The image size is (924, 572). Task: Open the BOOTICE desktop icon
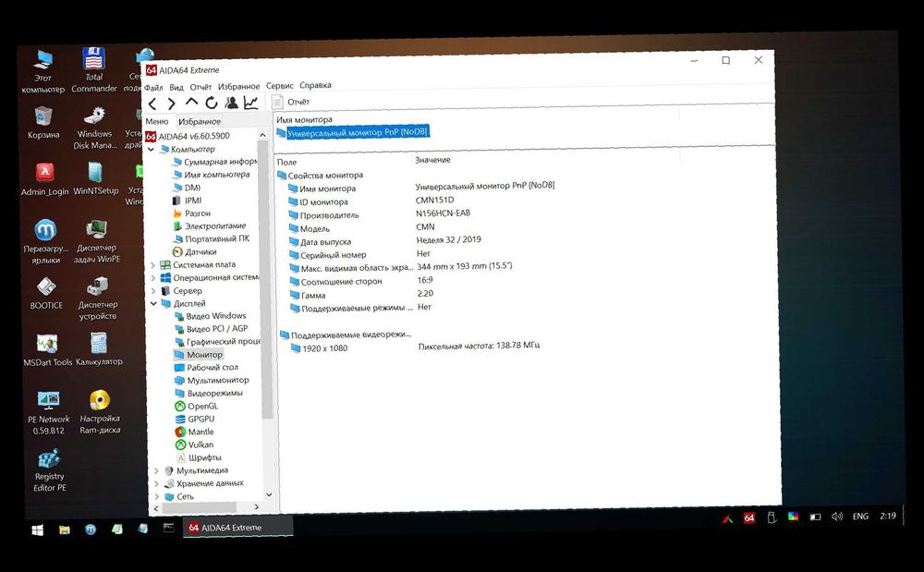[46, 293]
